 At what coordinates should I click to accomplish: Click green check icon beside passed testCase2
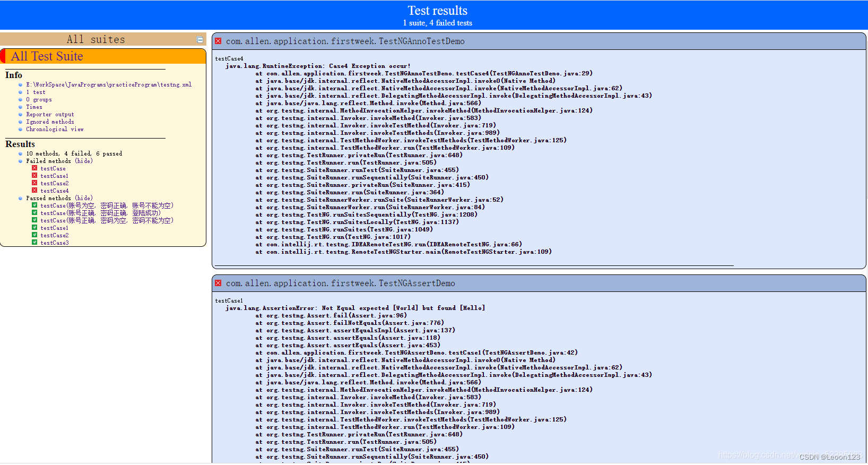point(34,235)
